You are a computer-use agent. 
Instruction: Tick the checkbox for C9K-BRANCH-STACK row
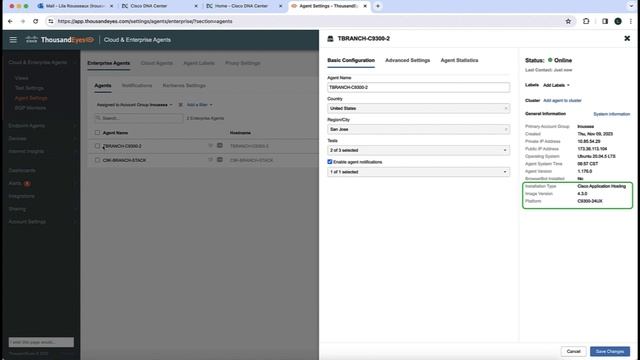(x=97, y=160)
